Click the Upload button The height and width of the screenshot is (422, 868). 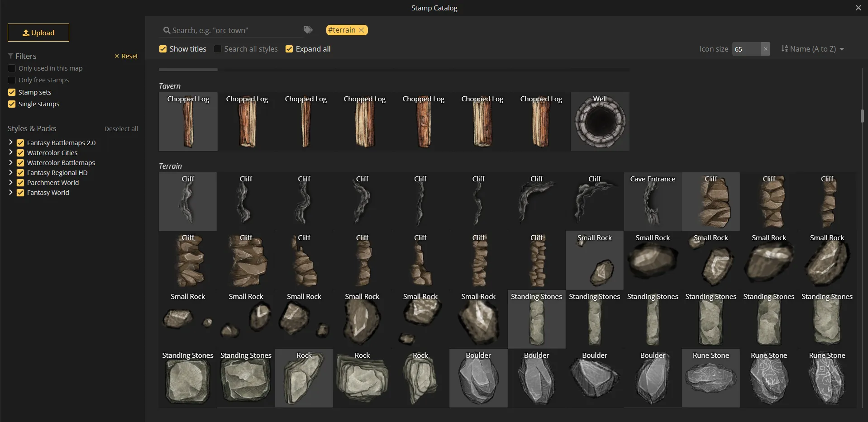point(38,33)
